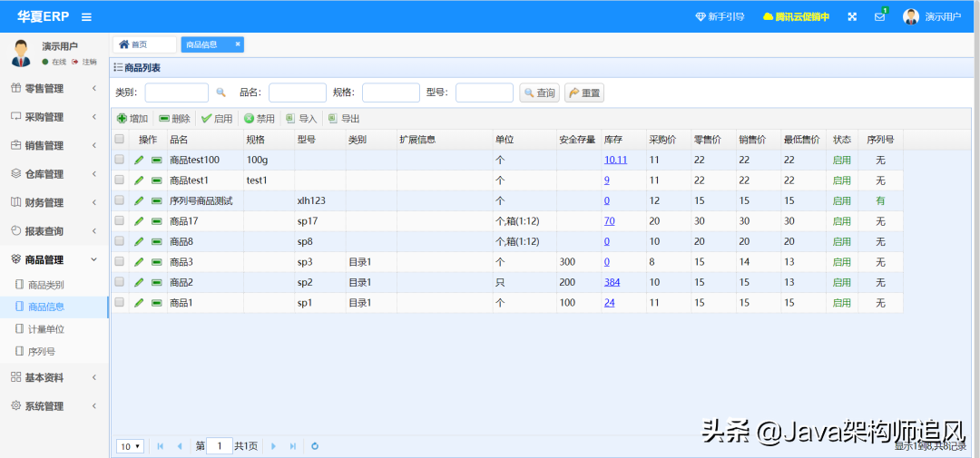Expand the 基本资料 sidebar menu
980x458 pixels.
54,377
